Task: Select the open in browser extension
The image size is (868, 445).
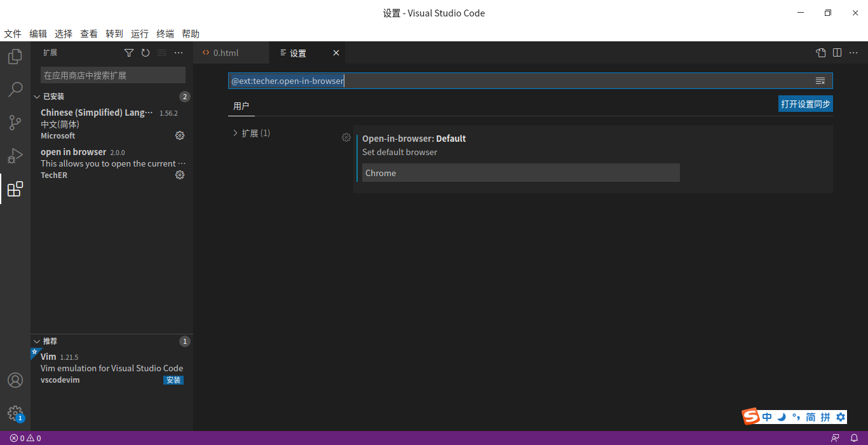Action: tap(112, 163)
